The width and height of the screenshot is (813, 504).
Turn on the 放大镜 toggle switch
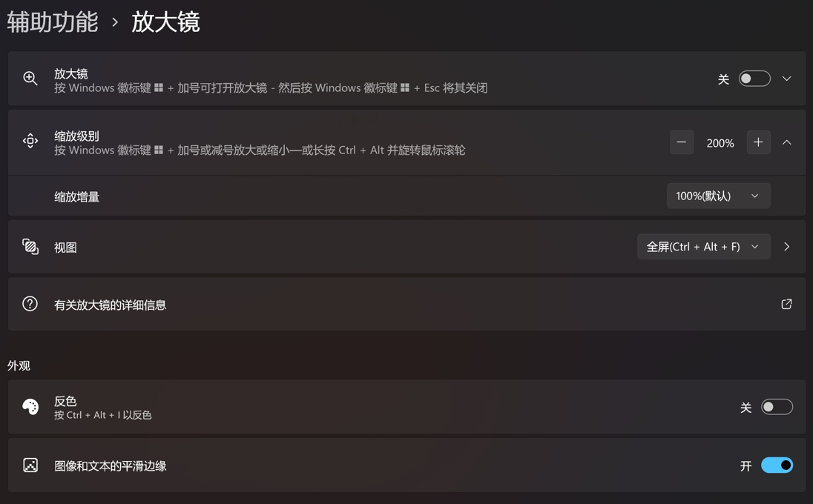pos(754,79)
